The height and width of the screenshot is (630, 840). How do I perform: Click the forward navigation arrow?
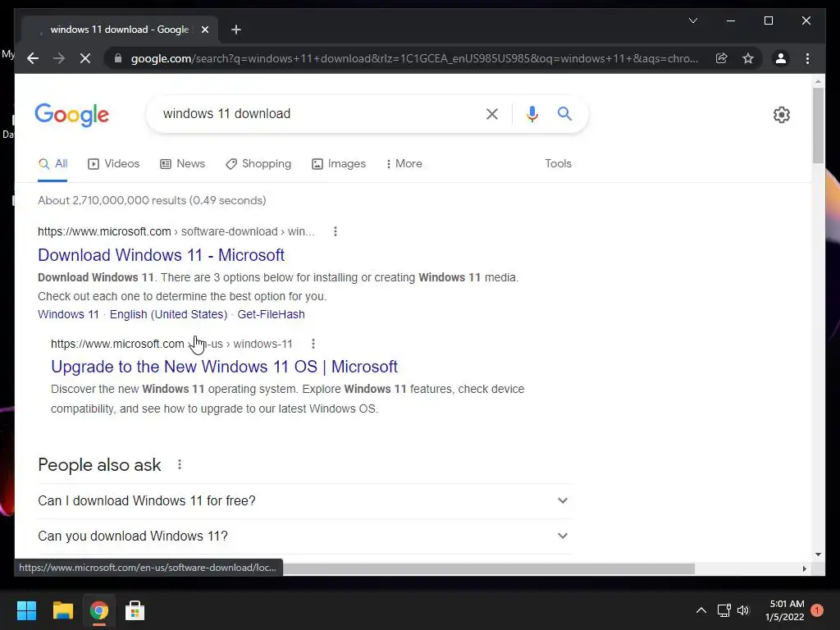pyautogui.click(x=59, y=58)
